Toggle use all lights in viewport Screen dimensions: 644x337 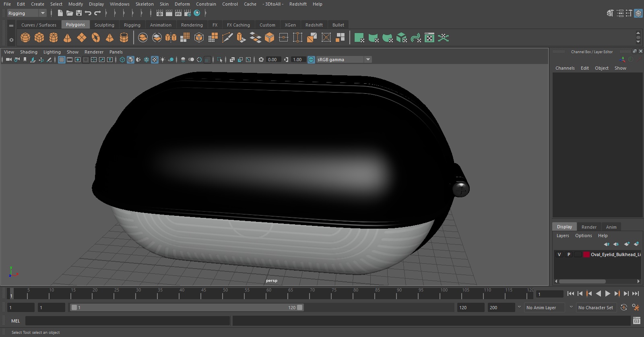click(163, 60)
